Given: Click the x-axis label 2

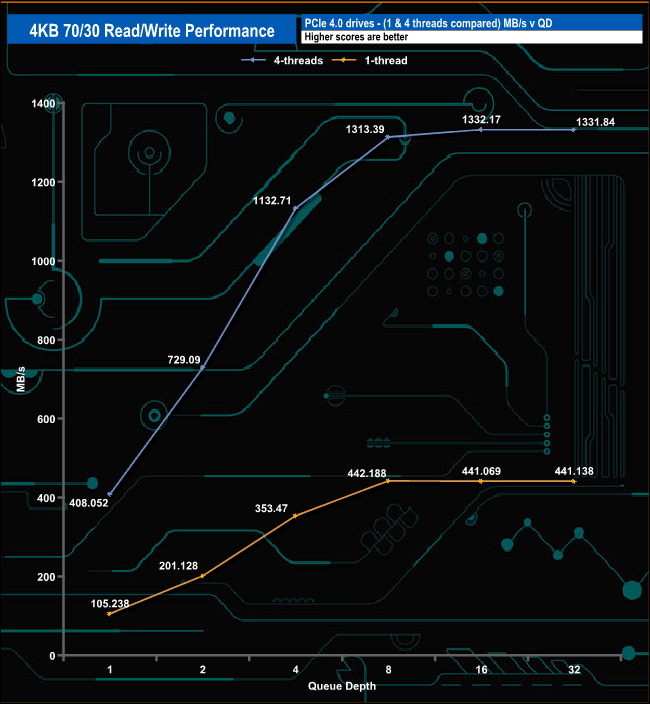Looking at the screenshot, I should pyautogui.click(x=202, y=670).
